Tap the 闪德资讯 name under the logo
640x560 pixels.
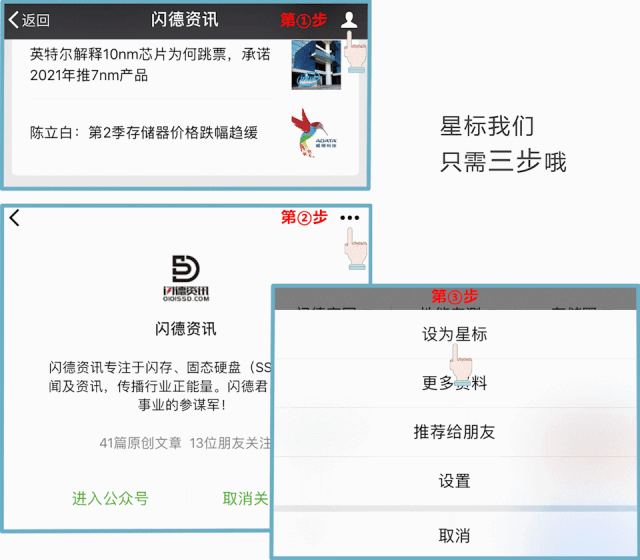tap(186, 329)
